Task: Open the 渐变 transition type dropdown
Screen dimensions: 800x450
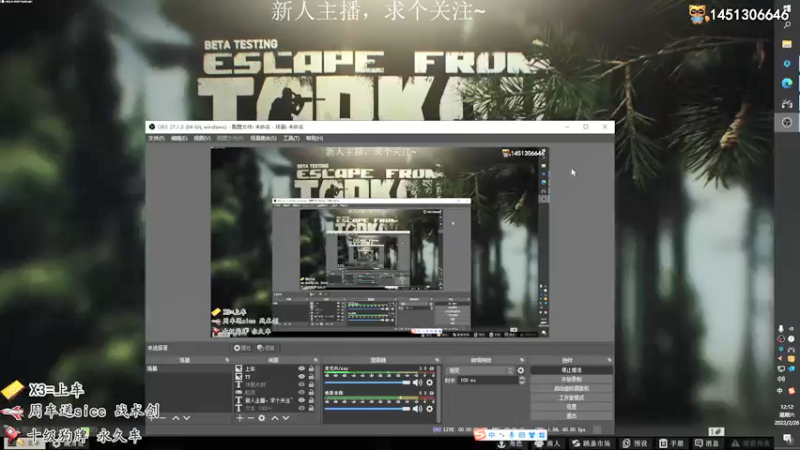Action: tap(480, 370)
